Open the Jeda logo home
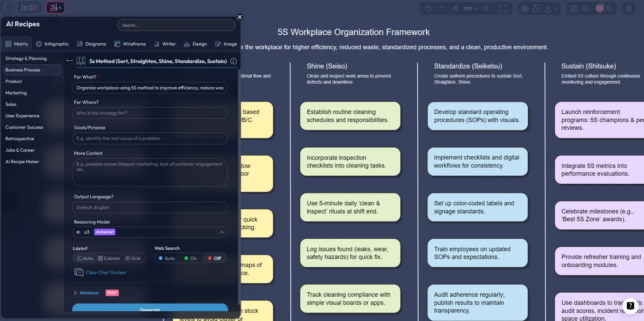The height and width of the screenshot is (321, 644). (x=29, y=7)
